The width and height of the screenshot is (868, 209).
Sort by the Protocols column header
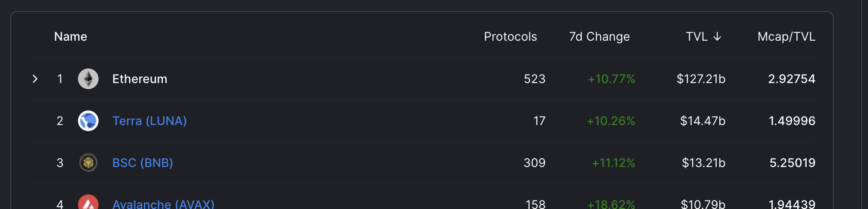click(x=510, y=37)
